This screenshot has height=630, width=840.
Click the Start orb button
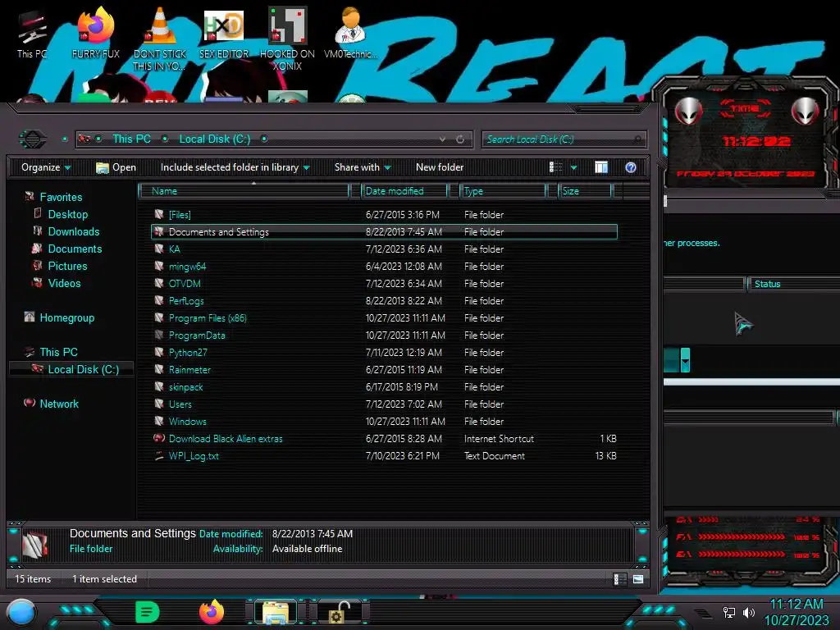coord(21,612)
